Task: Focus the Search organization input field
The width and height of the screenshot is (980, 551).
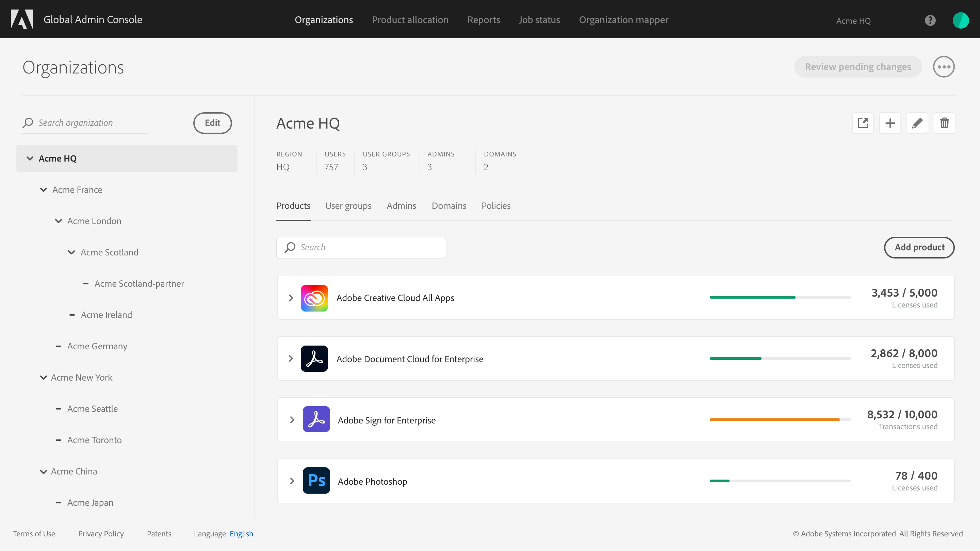Action: [x=85, y=123]
